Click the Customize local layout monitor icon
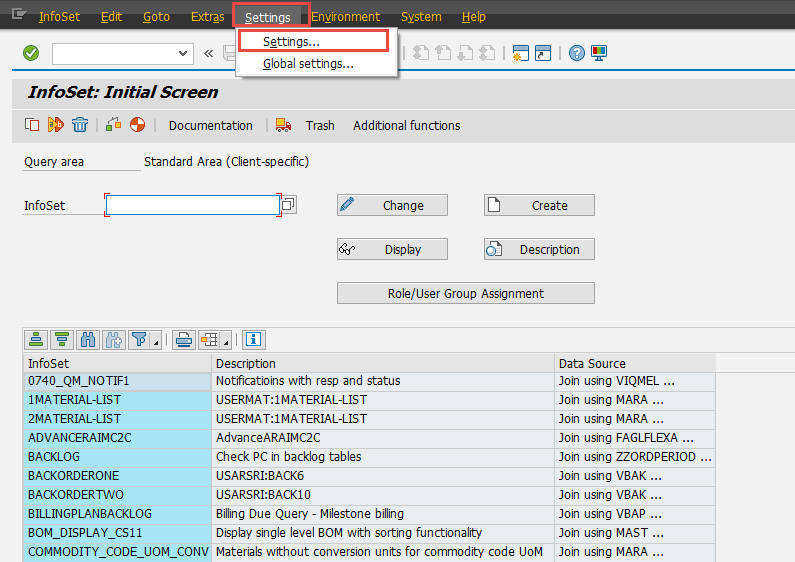 [x=599, y=53]
